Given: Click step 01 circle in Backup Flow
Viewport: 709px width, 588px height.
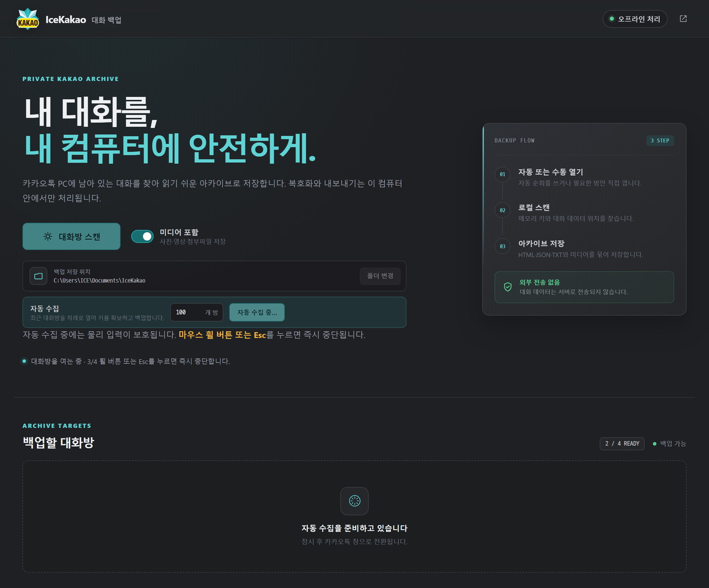Looking at the screenshot, I should point(502,174).
